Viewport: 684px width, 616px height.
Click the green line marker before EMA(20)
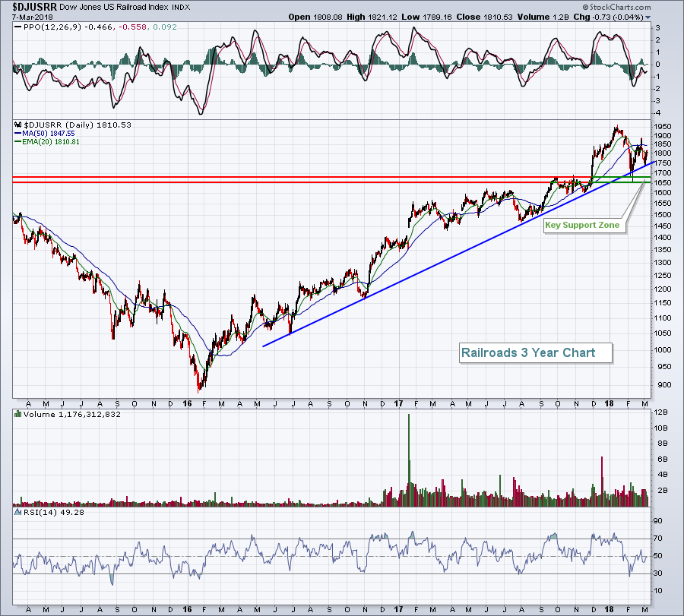point(18,142)
